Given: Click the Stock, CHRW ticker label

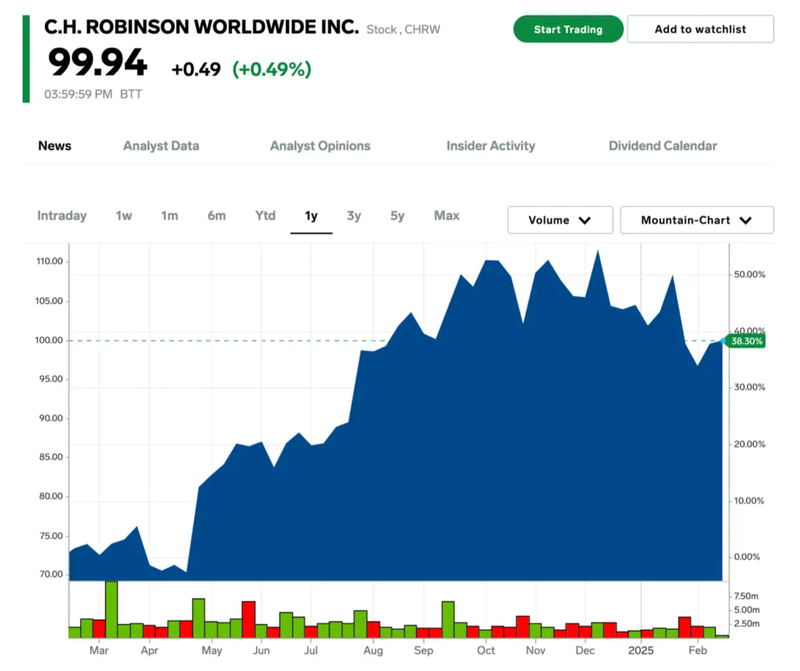Looking at the screenshot, I should (x=403, y=30).
